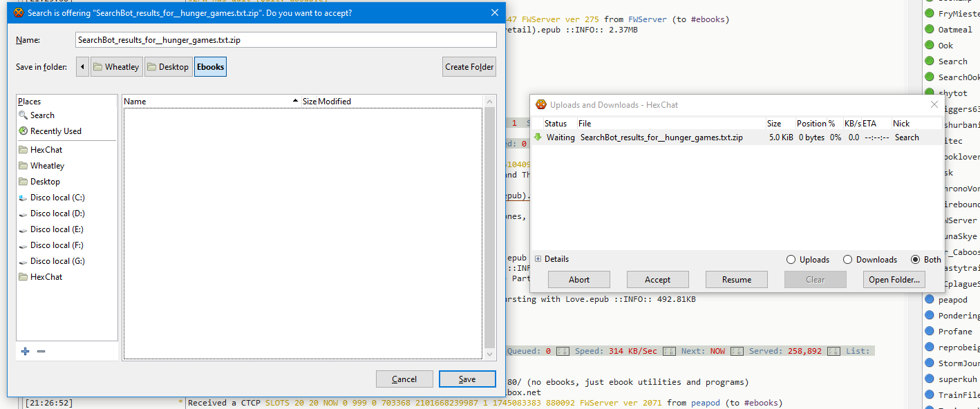Cancel the file save dialog
980x409 pixels.
404,379
